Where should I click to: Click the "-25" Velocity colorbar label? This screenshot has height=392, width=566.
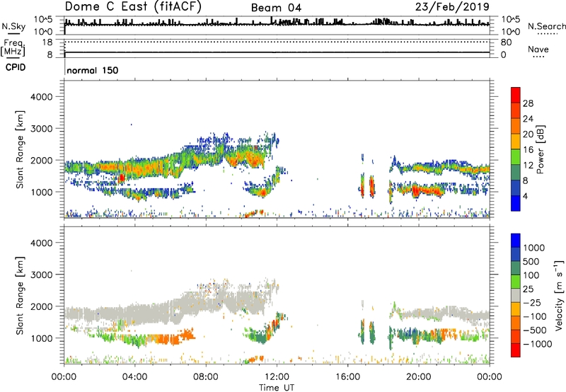(532, 302)
